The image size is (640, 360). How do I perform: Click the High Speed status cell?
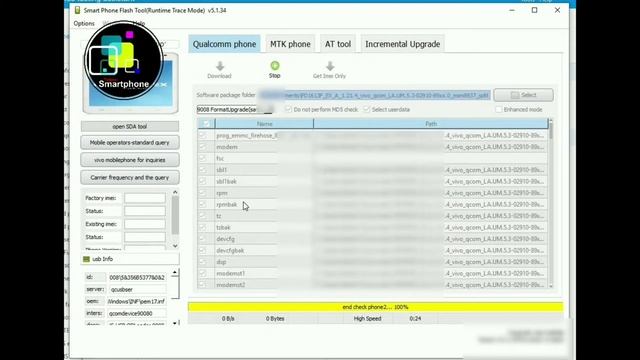coord(367,318)
